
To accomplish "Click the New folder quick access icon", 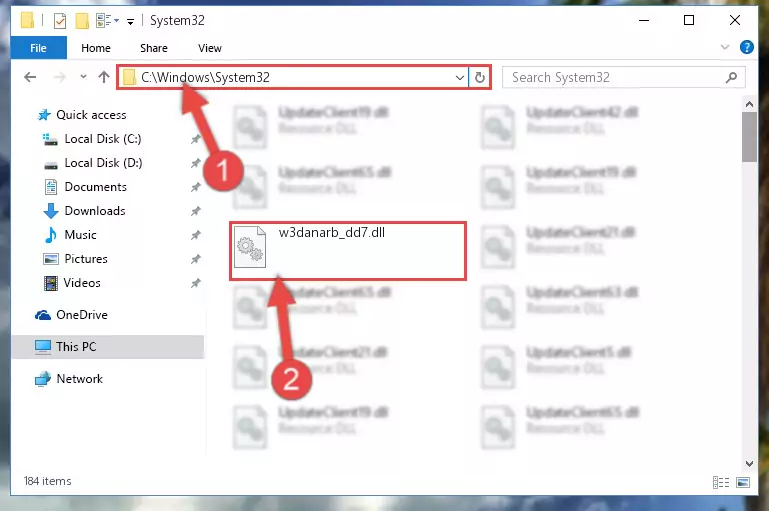I will tap(81, 21).
